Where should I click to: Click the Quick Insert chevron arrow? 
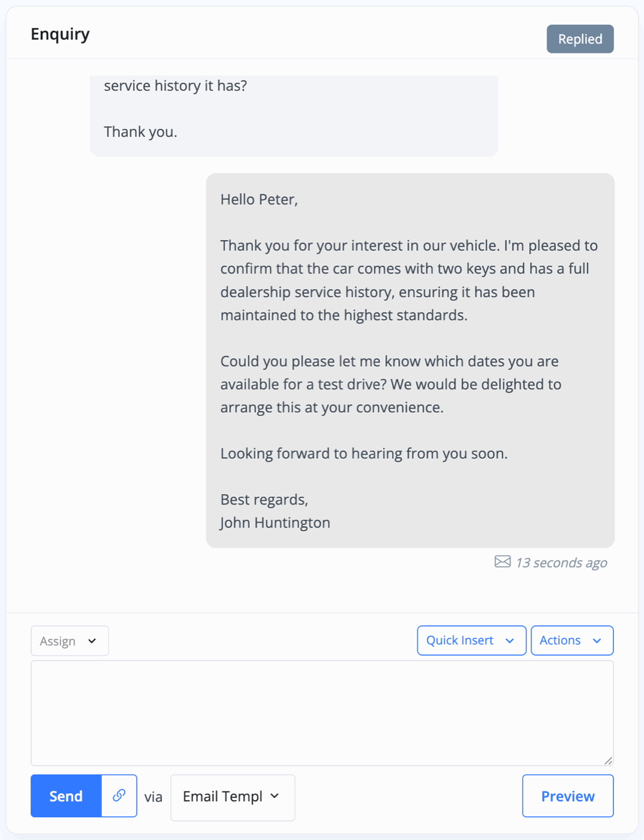[510, 641]
